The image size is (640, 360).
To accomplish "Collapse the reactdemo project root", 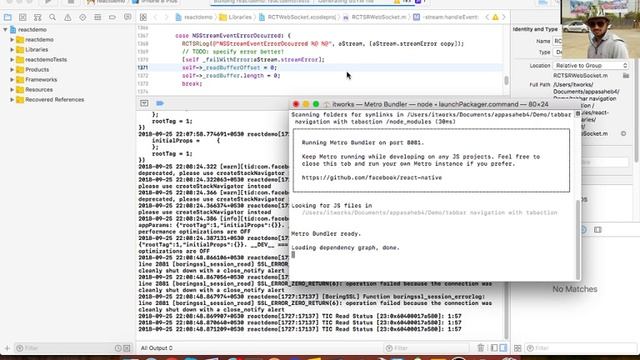I will [5, 30].
